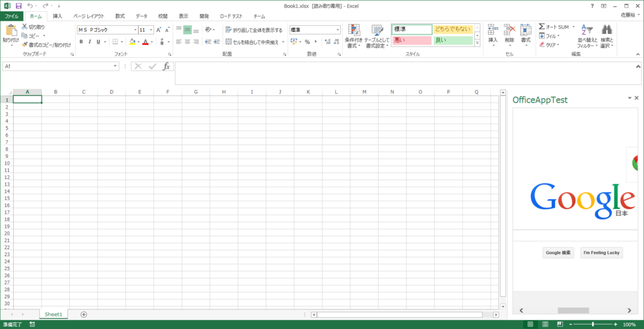Viewport: 644px width, 329px height.
Task: Open conditional formatting (条件付き書式)
Action: [x=353, y=36]
